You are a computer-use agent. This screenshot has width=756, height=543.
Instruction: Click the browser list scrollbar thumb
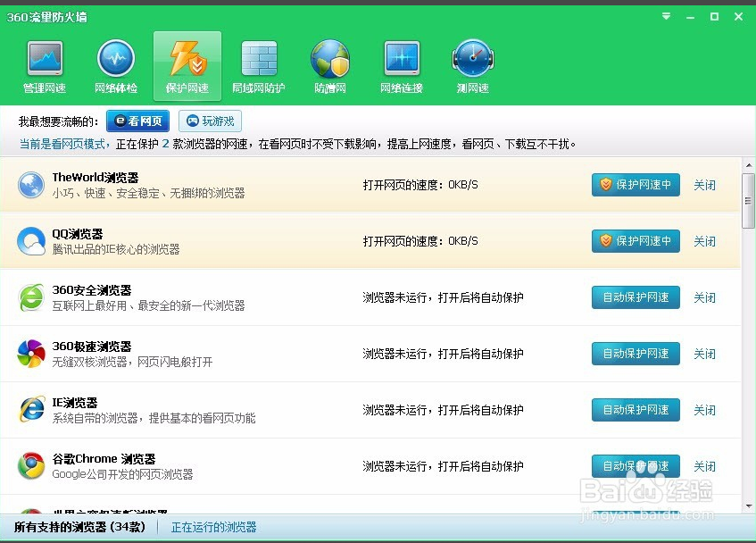click(x=748, y=201)
